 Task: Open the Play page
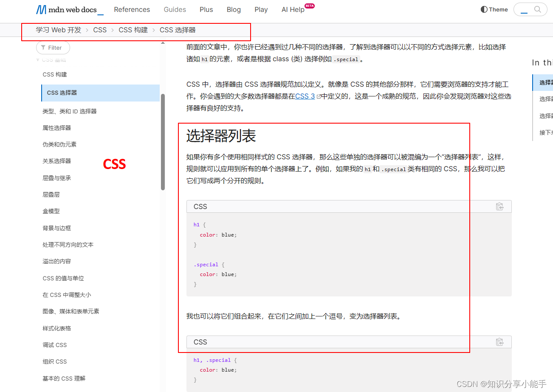coord(261,9)
